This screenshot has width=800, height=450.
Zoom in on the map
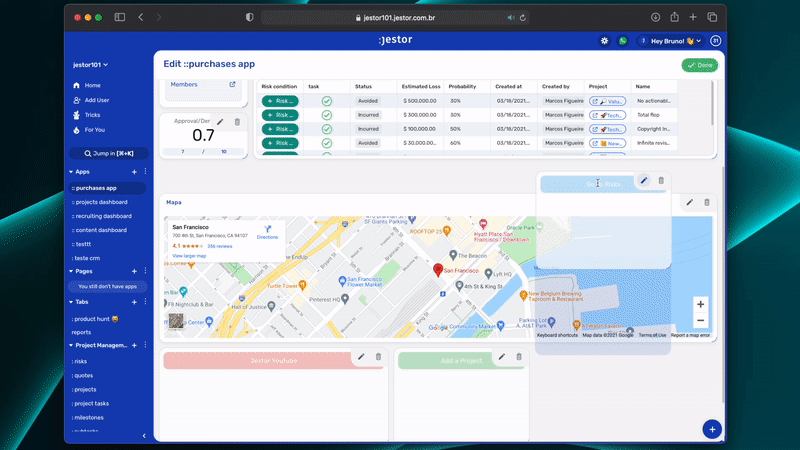[x=701, y=304]
